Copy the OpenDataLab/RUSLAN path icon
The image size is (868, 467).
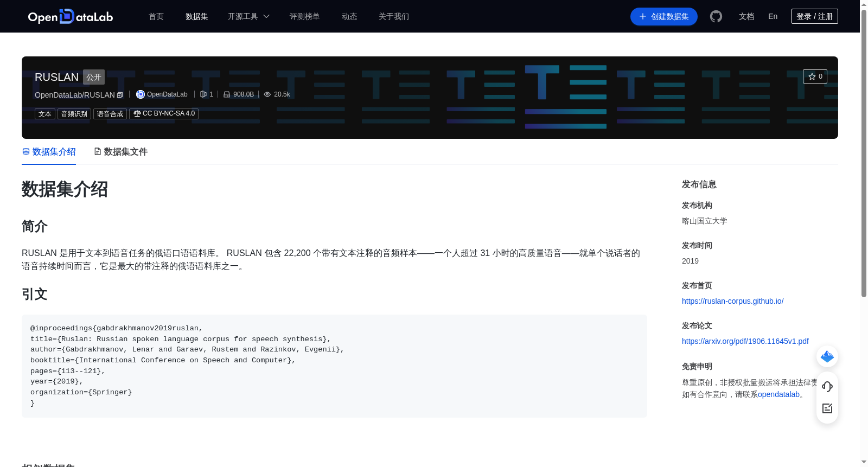(120, 95)
